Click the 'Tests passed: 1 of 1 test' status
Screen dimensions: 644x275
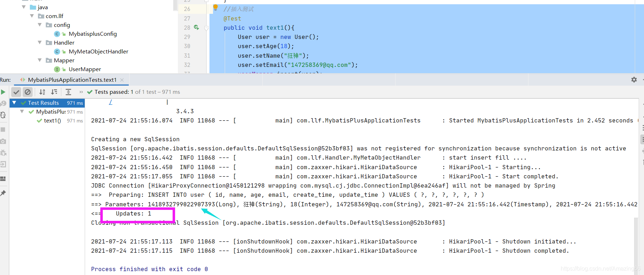[x=137, y=92]
